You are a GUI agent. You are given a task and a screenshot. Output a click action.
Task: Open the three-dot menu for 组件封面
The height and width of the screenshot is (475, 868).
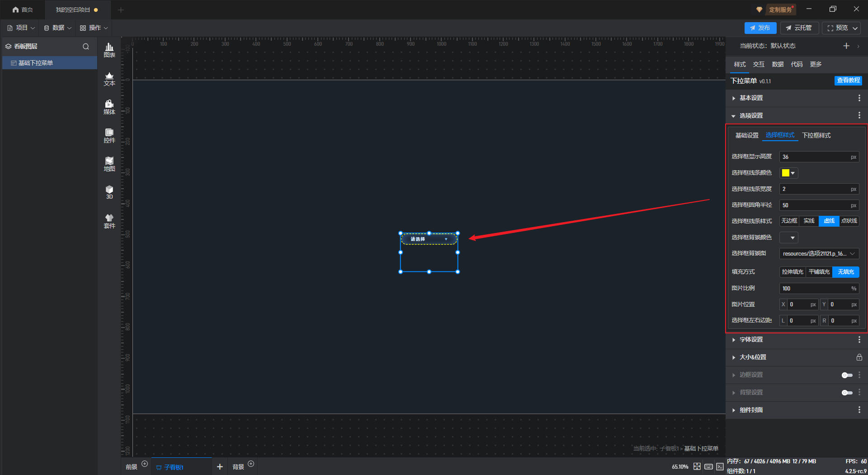coord(859,410)
